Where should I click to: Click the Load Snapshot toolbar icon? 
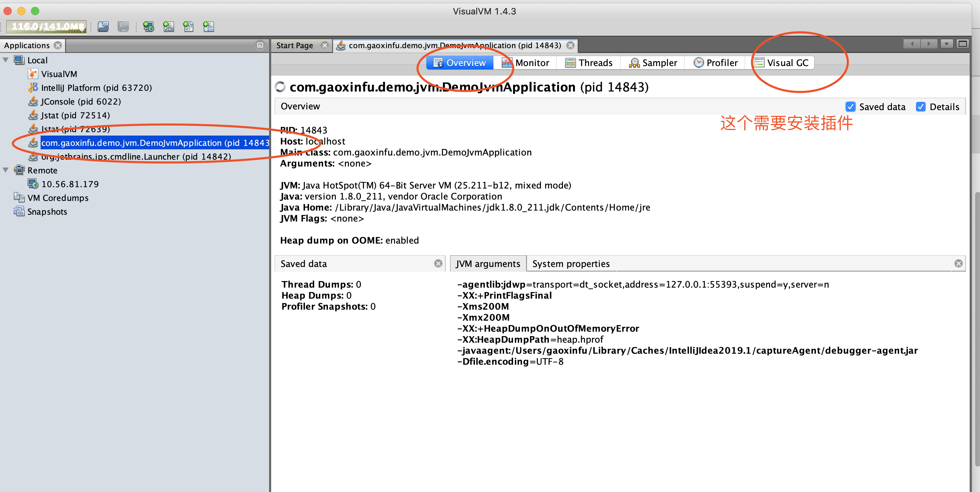pyautogui.click(x=103, y=26)
